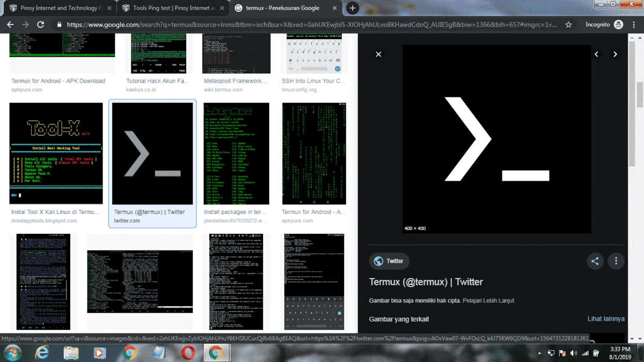Open the Install packages in termux thumbnail
This screenshot has width=644, height=362.
click(x=235, y=153)
